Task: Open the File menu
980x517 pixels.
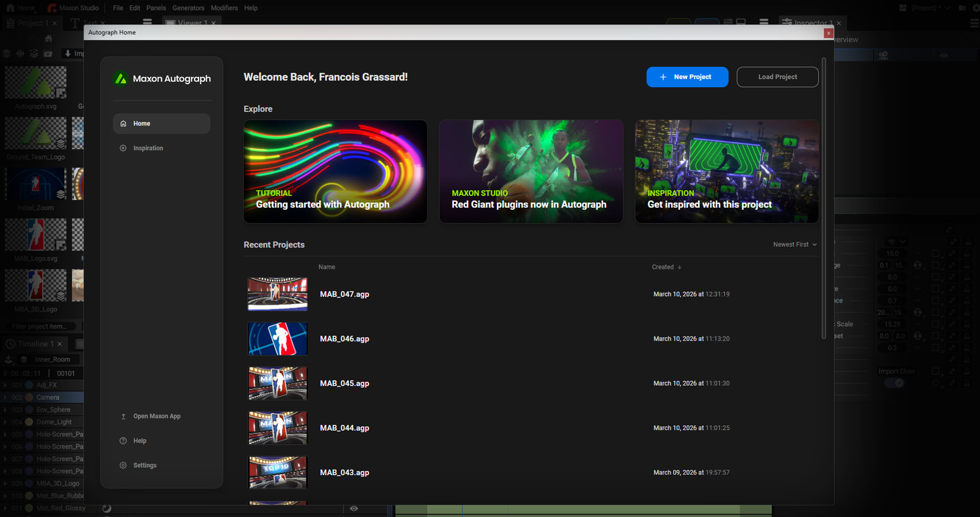Action: [118, 8]
